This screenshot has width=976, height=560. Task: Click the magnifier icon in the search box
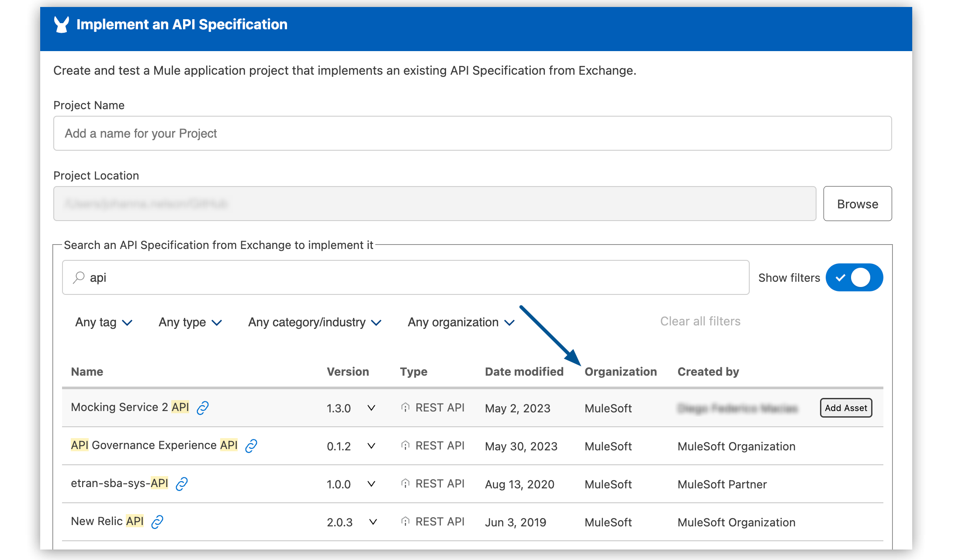[79, 277]
